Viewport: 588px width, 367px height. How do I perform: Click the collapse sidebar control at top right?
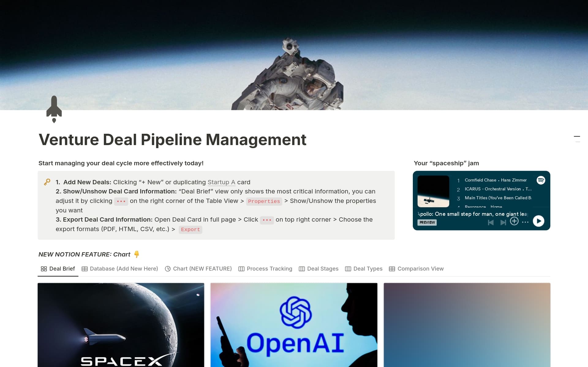(x=578, y=137)
